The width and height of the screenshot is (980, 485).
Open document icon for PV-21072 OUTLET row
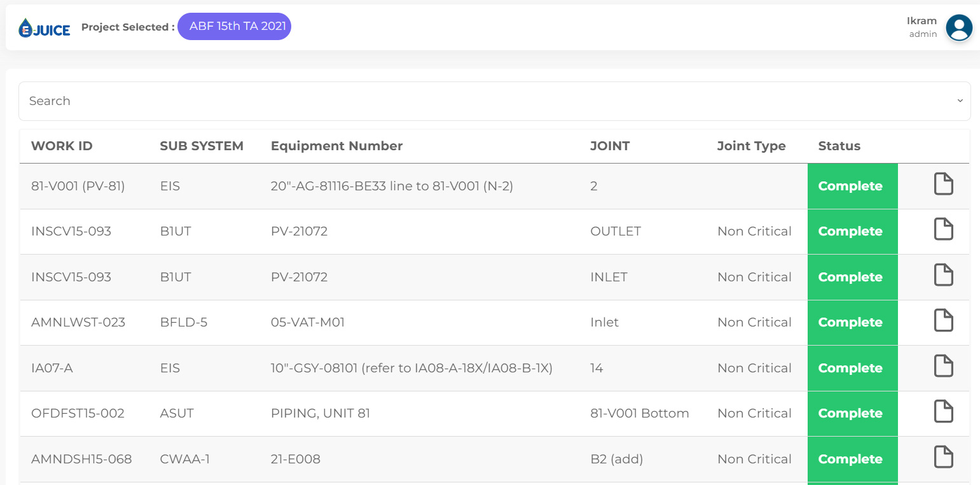[943, 229]
